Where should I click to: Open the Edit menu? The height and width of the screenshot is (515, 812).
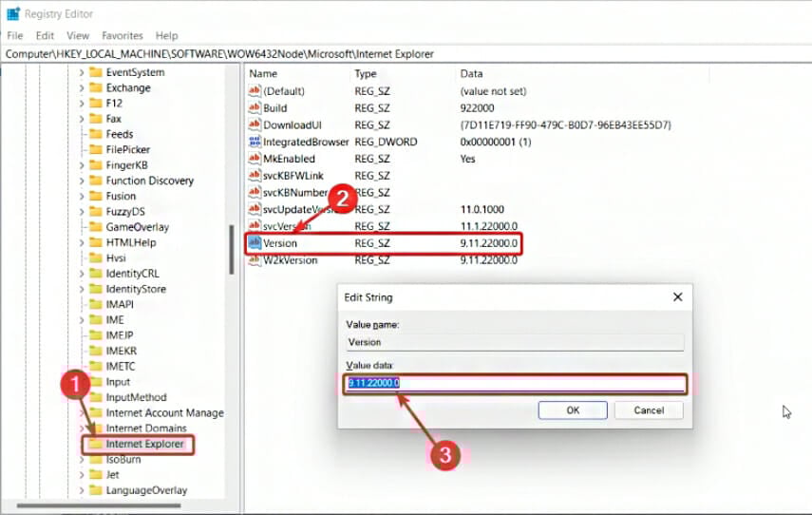click(45, 35)
